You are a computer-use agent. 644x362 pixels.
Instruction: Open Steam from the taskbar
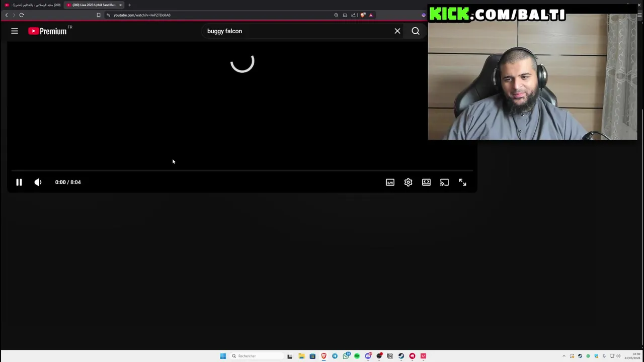pyautogui.click(x=401, y=356)
